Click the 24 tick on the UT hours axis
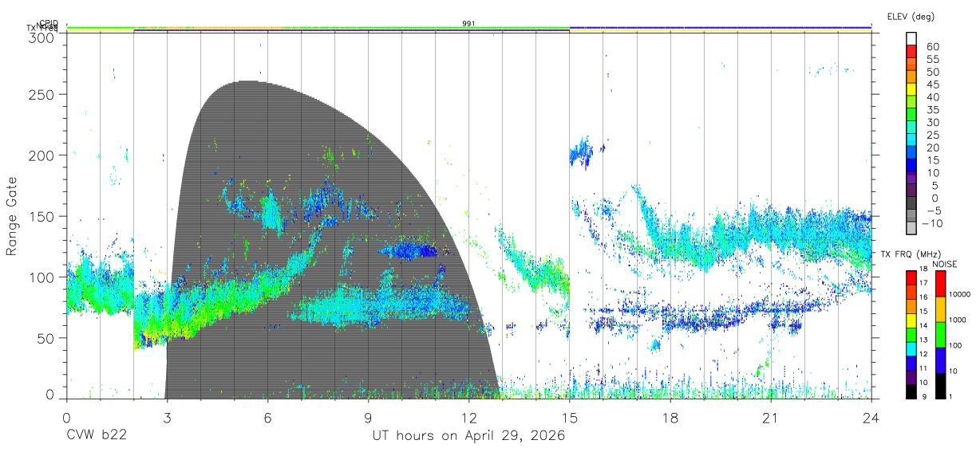Image resolution: width=980 pixels, height=452 pixels. [x=871, y=418]
